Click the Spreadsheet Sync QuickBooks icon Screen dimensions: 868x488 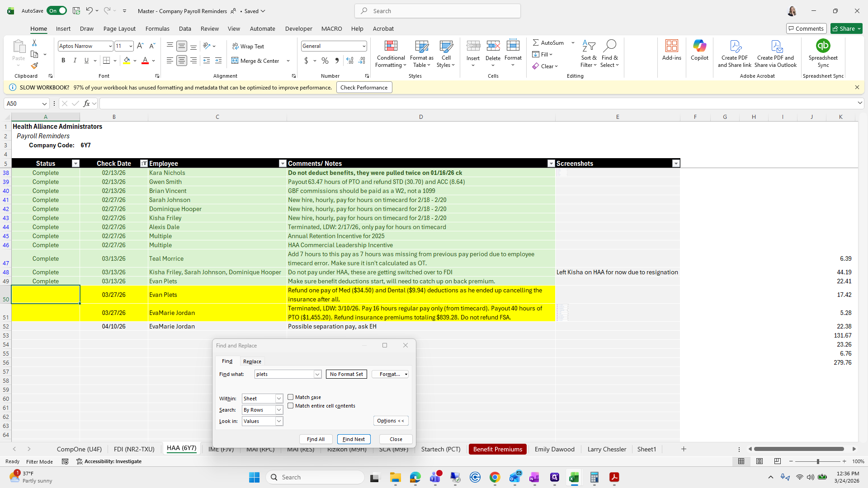823,46
